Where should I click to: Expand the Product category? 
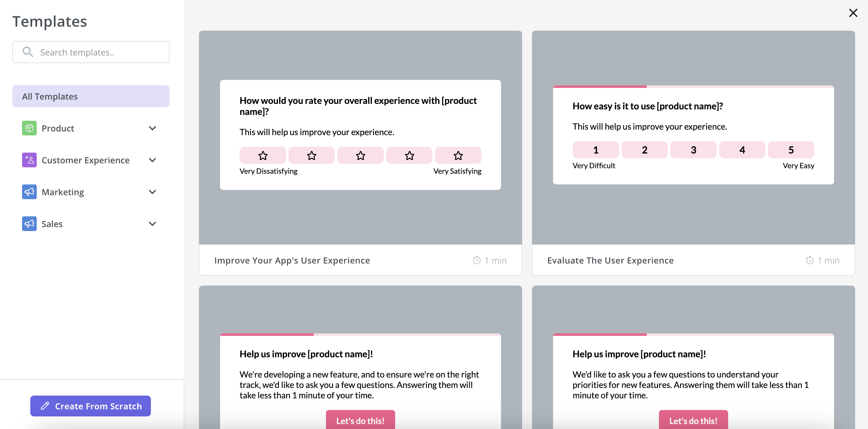[153, 128]
